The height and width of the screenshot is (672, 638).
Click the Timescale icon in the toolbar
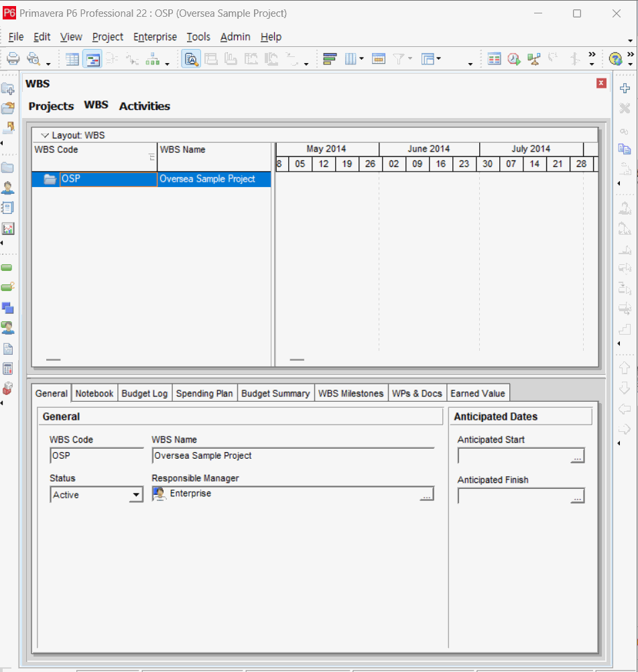coord(379,59)
